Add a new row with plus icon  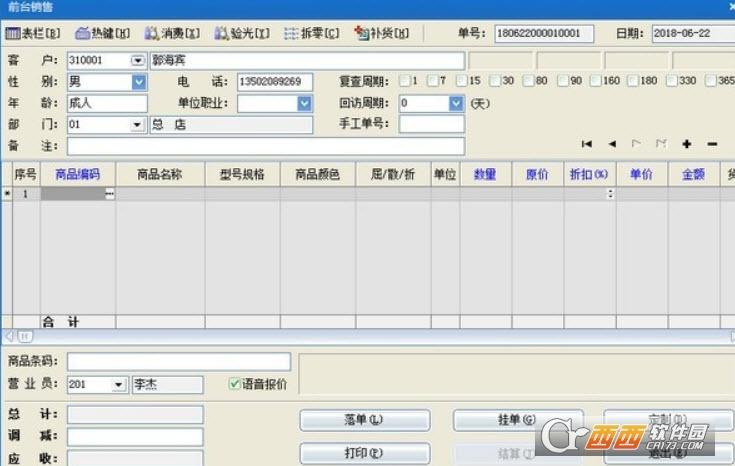point(687,144)
